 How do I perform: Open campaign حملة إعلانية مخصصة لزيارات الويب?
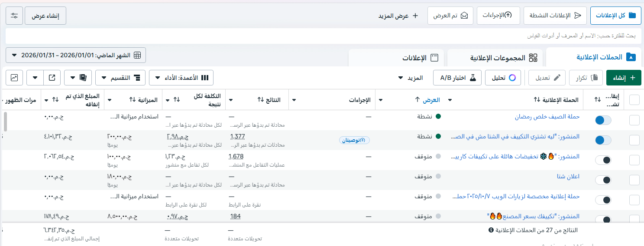point(516,197)
